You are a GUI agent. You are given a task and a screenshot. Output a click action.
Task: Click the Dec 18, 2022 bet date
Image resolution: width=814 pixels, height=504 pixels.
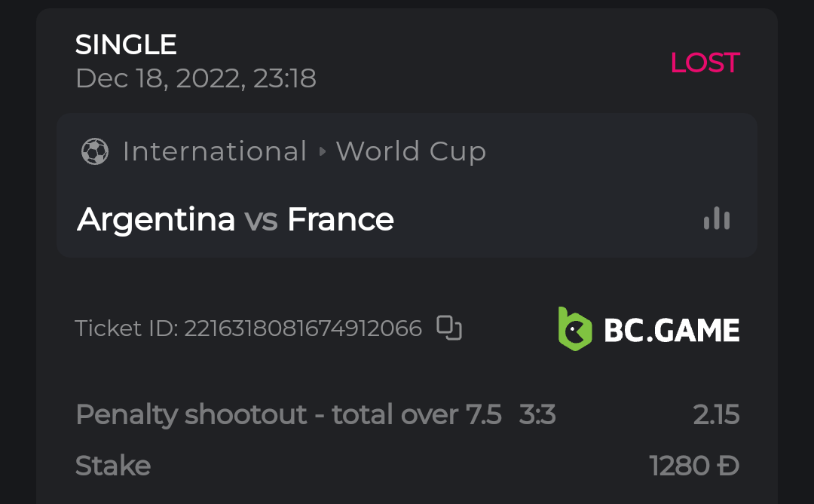pyautogui.click(x=196, y=78)
